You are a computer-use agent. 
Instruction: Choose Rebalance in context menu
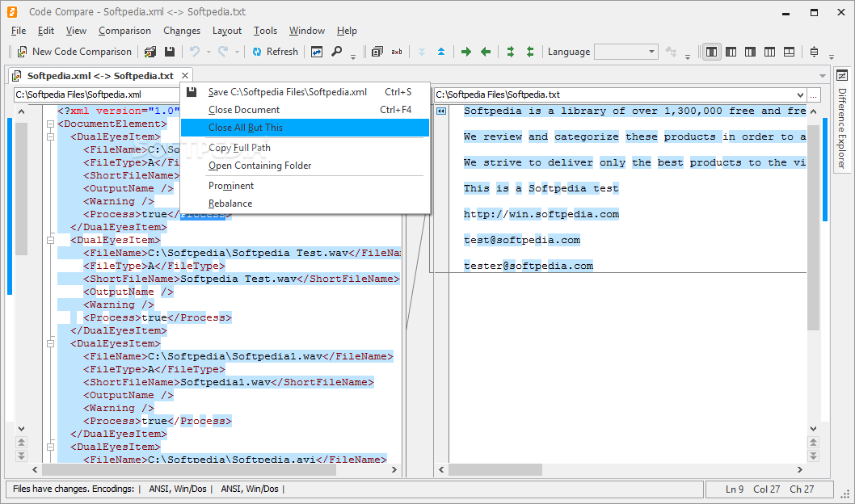click(x=305, y=204)
